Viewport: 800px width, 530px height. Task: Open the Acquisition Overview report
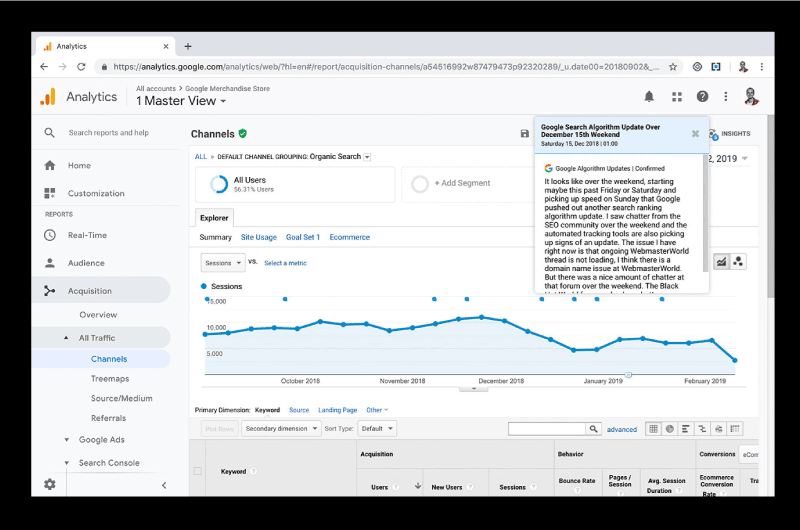coord(98,315)
